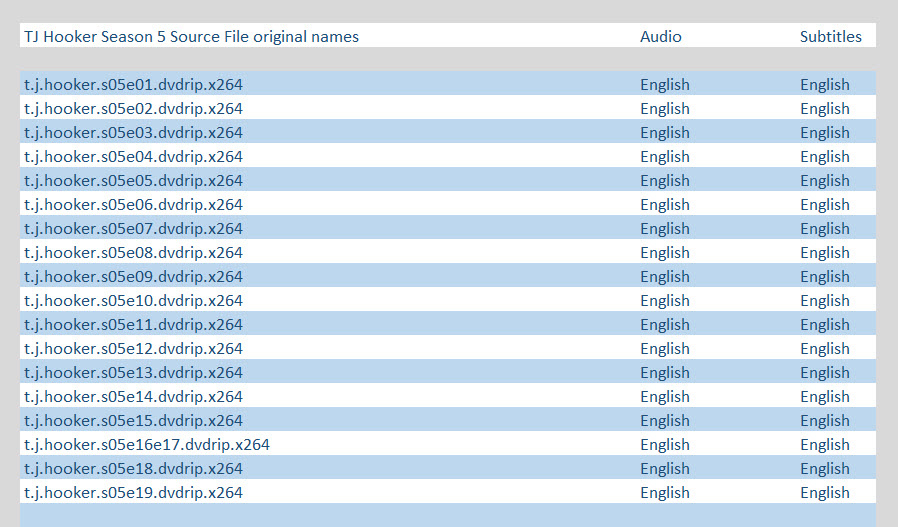Viewport: 898px width, 527px height.
Task: Select file name t.j.hooker.s05e14.dvdrip.x264
Action: point(133,397)
